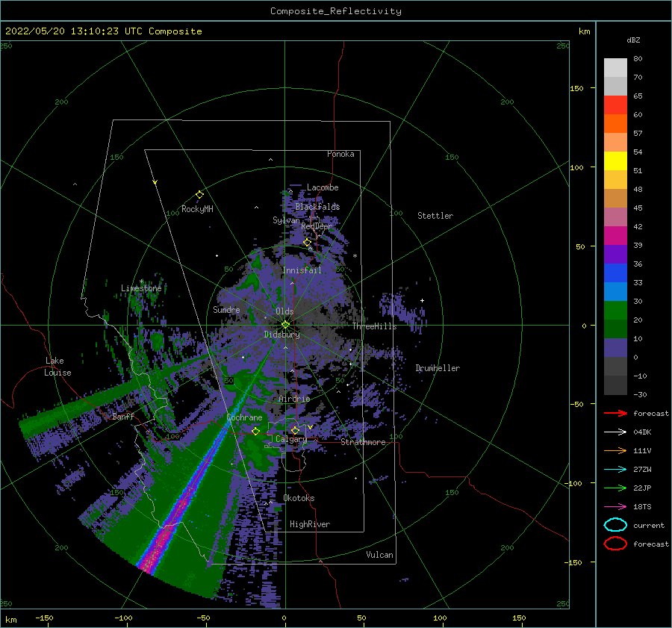
Task: Select the yellow swatch below 54 dBZ
Action: pyautogui.click(x=615, y=161)
